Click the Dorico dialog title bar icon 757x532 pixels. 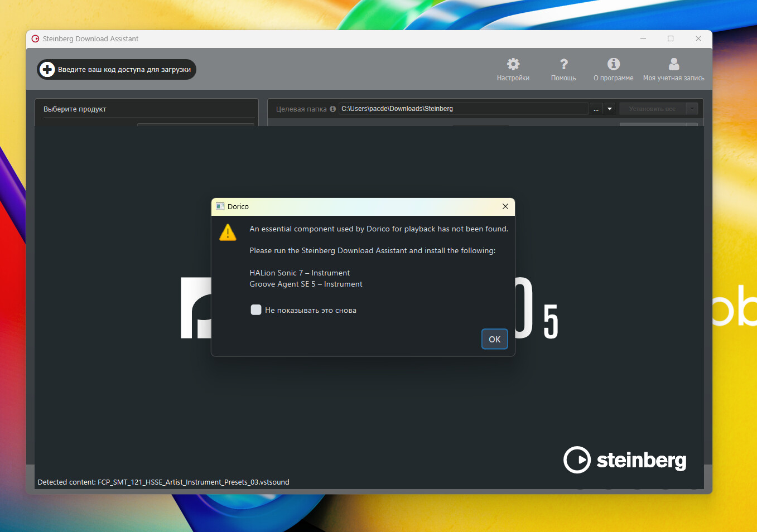[220, 206]
